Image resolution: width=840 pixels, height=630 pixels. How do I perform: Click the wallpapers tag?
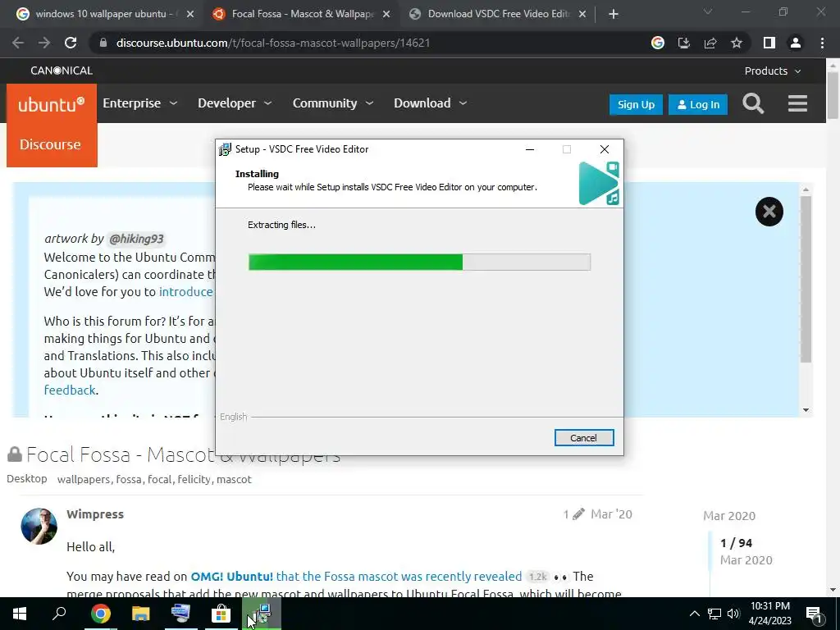tap(84, 479)
